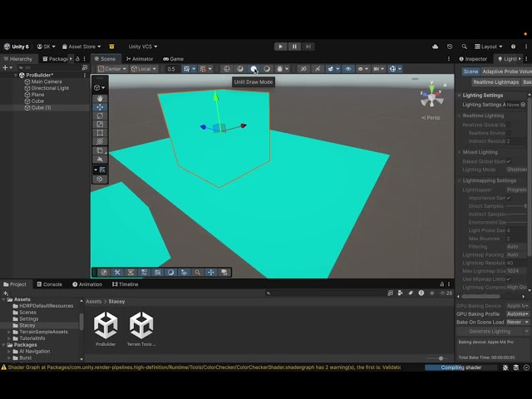Select the combined Transform tool

(100, 141)
